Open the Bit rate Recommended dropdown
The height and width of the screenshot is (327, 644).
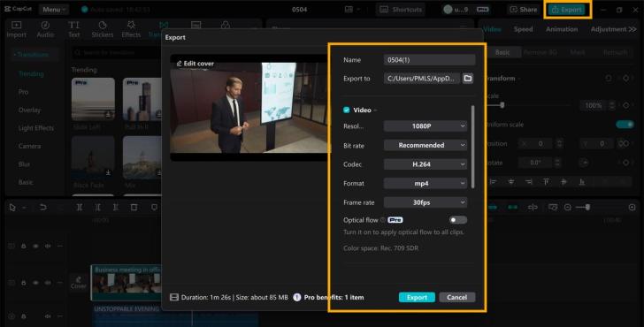(425, 145)
